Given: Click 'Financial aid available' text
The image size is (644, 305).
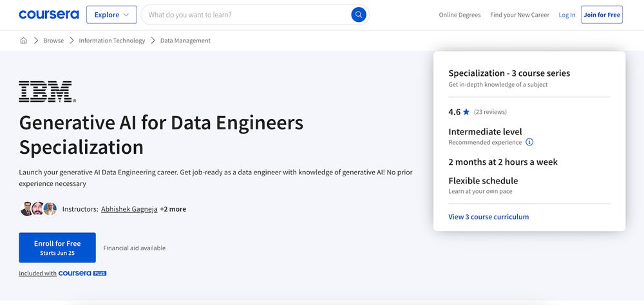Looking at the screenshot, I should [x=135, y=248].
